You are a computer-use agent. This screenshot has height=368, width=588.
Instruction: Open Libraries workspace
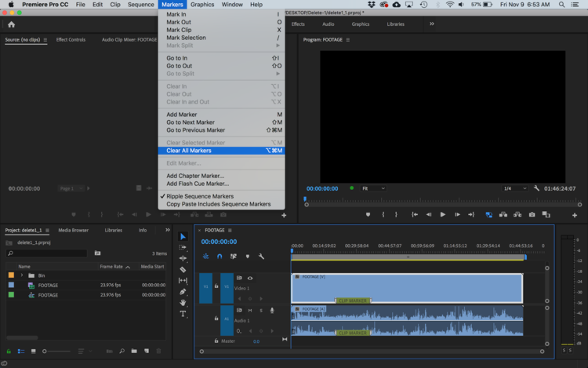click(396, 24)
